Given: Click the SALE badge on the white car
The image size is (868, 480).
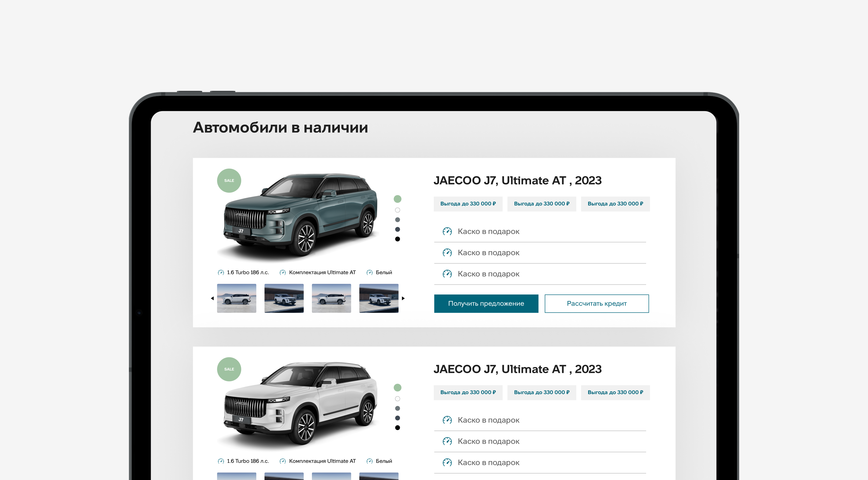Looking at the screenshot, I should click(229, 369).
